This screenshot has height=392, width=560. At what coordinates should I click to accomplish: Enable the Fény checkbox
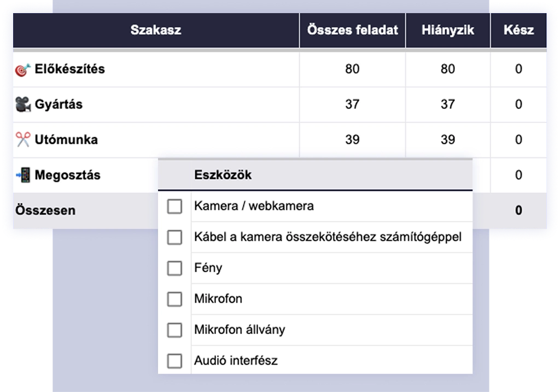(174, 268)
